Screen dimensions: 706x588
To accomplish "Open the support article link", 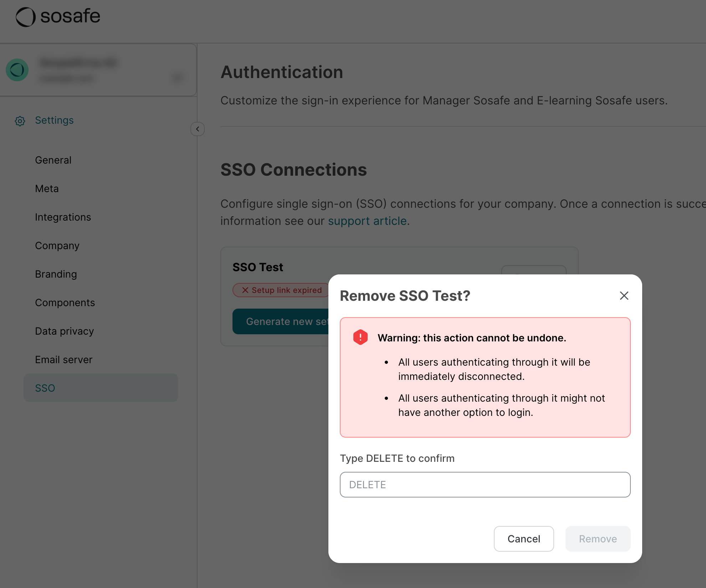I will click(x=367, y=221).
